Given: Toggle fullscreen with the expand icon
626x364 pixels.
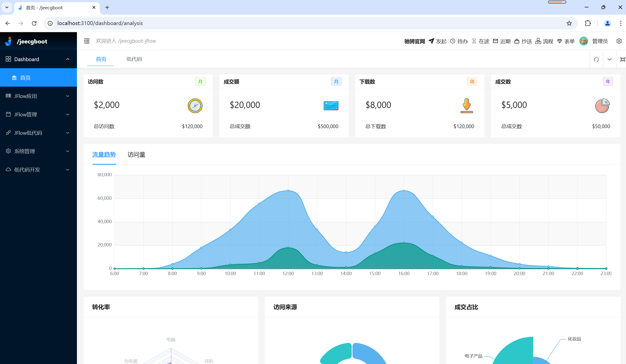Looking at the screenshot, I should click(x=623, y=59).
